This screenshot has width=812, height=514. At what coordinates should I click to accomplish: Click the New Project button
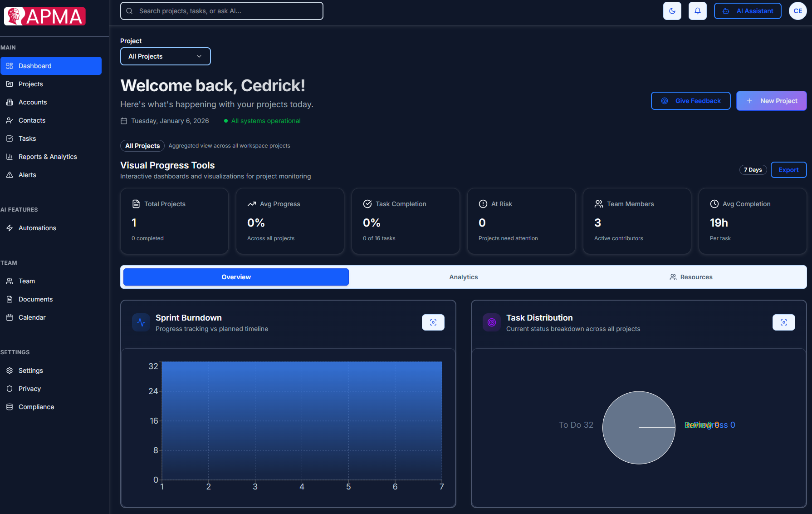click(x=771, y=100)
